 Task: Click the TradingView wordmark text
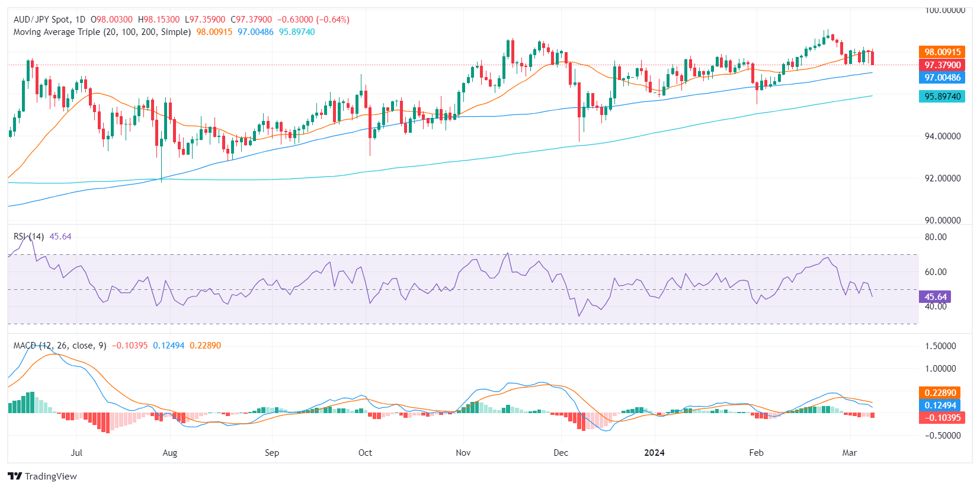click(51, 477)
